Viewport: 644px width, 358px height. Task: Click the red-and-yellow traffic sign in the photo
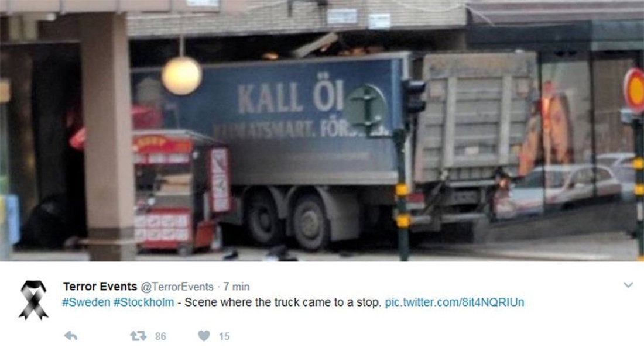(x=633, y=90)
